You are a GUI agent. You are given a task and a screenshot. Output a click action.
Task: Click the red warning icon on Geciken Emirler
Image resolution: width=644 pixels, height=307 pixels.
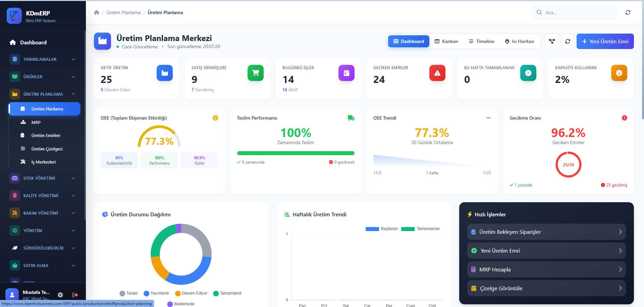click(x=437, y=73)
